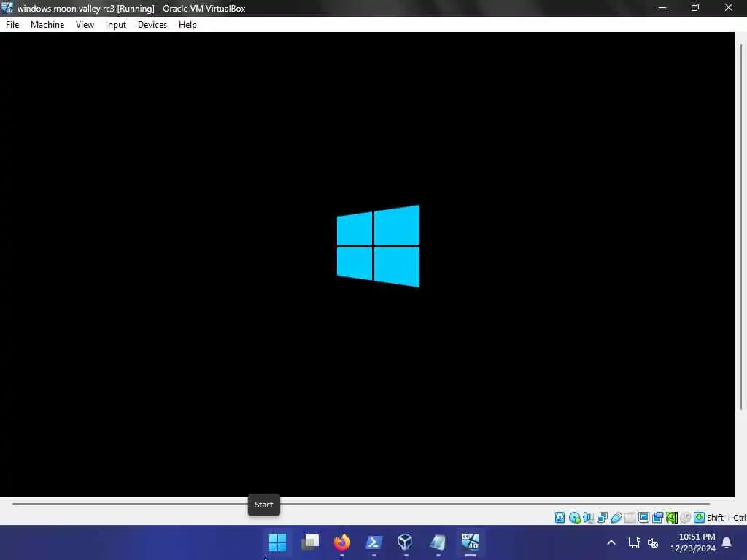Open the View menu
This screenshot has height=560, width=747.
85,25
